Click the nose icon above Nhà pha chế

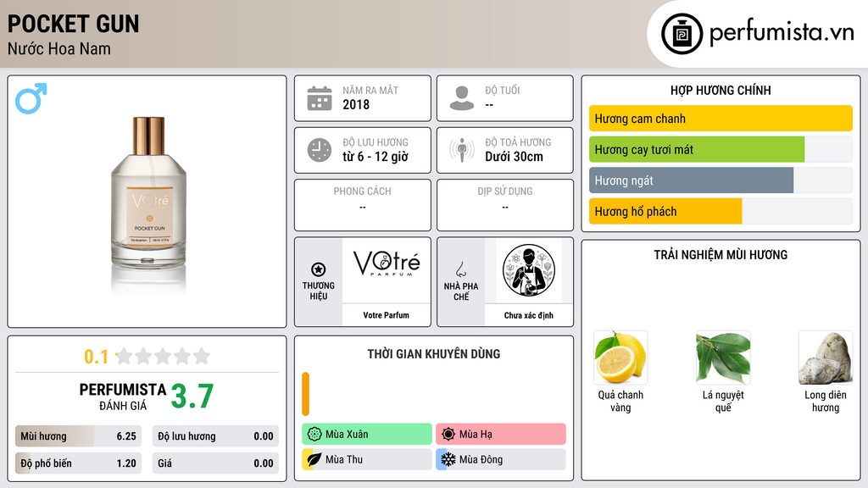(460, 269)
